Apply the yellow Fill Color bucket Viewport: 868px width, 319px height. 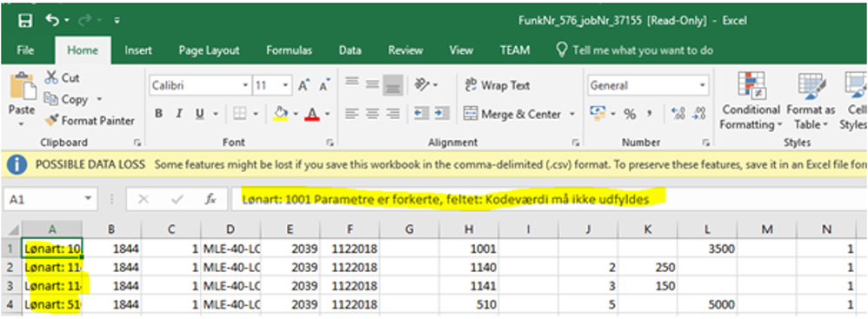(x=281, y=114)
